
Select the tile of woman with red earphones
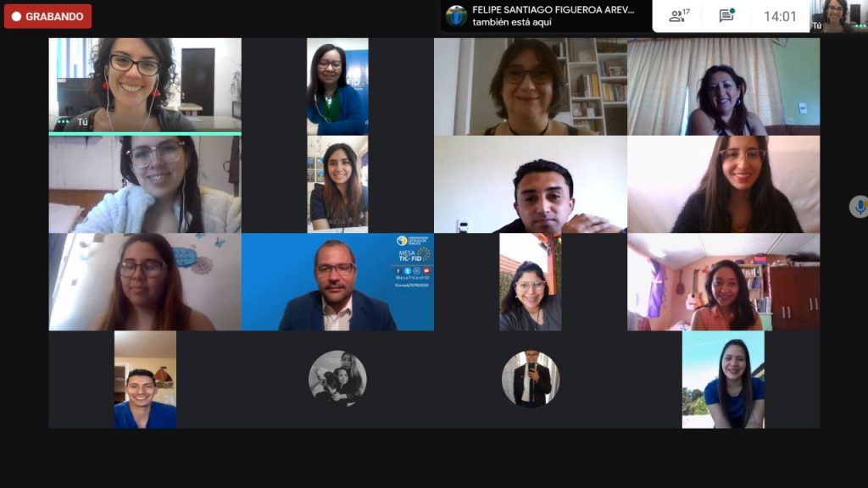pos(145,86)
